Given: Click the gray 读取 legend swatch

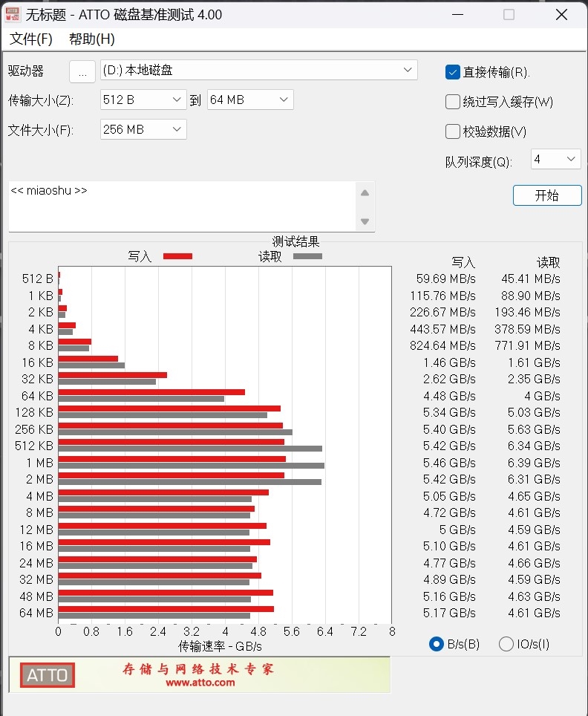Looking at the screenshot, I should pos(307,257).
